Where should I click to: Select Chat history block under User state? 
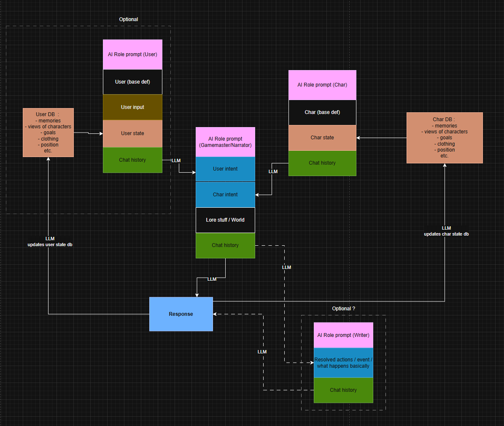point(132,160)
